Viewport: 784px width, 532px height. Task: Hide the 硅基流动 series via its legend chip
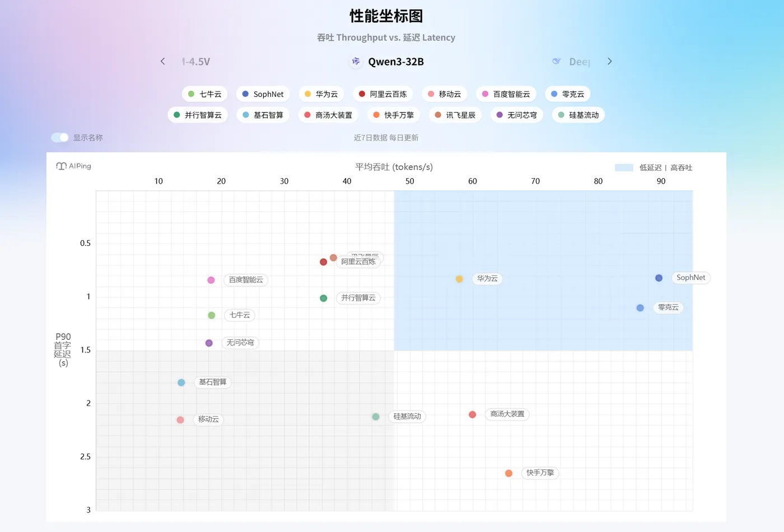pos(578,115)
